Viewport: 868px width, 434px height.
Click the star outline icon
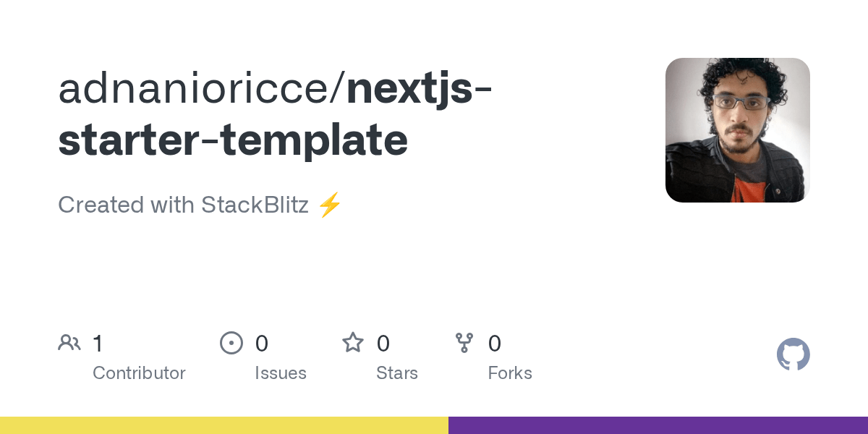(x=353, y=342)
